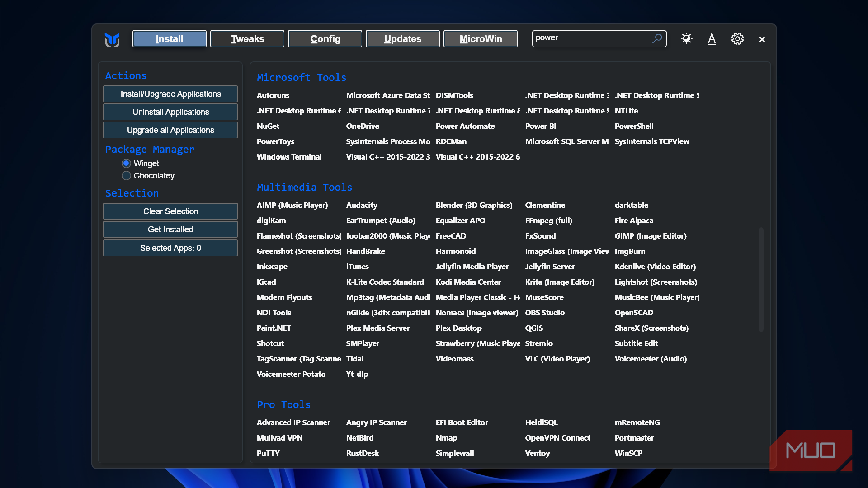
Task: Select Mullvad VPN app entry
Action: pos(279,438)
